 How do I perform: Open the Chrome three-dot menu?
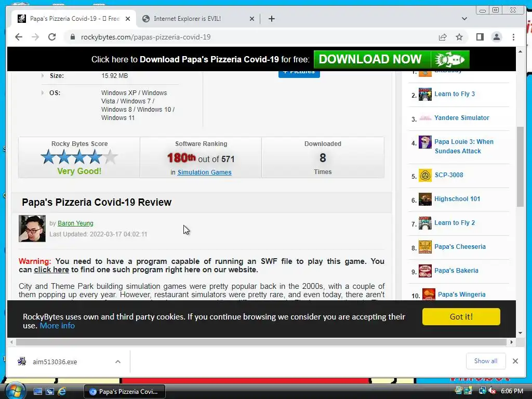(513, 37)
